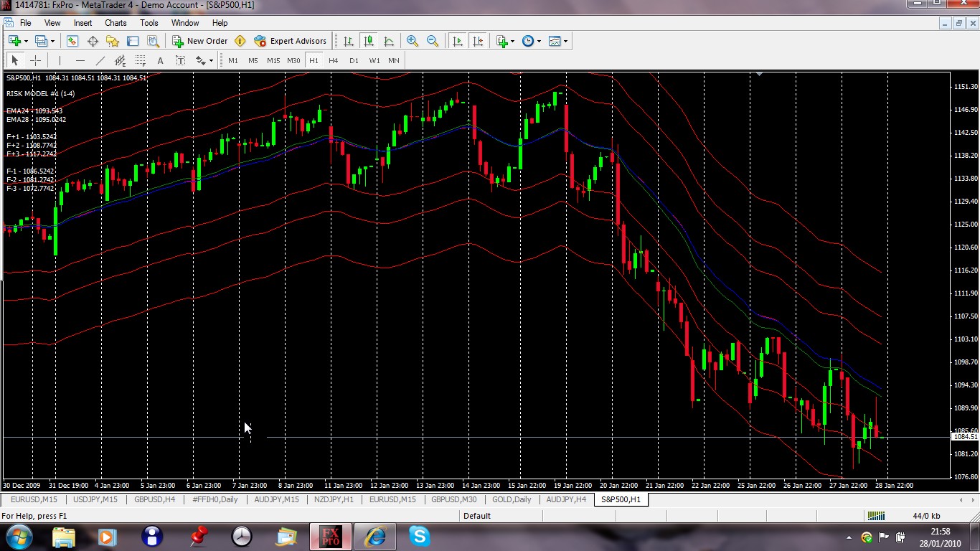Select the Fibonacci Retracement tool
The height and width of the screenshot is (551, 980).
click(x=140, y=60)
